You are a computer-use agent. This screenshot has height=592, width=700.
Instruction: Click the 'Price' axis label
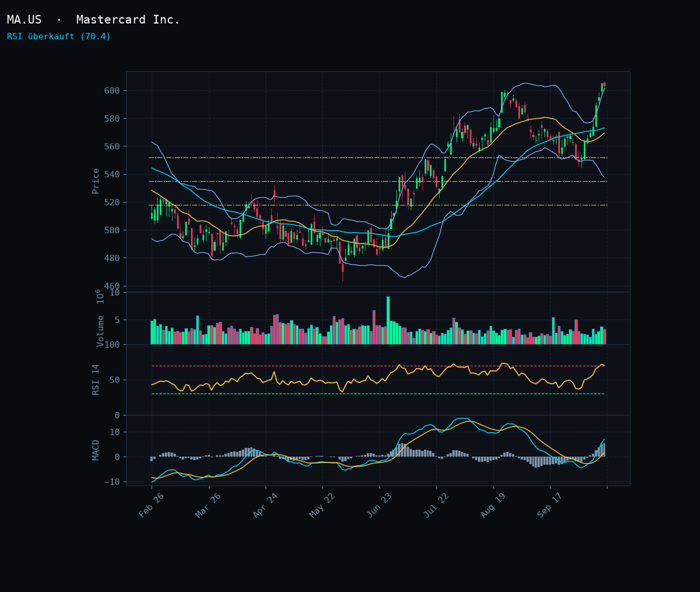pyautogui.click(x=96, y=181)
